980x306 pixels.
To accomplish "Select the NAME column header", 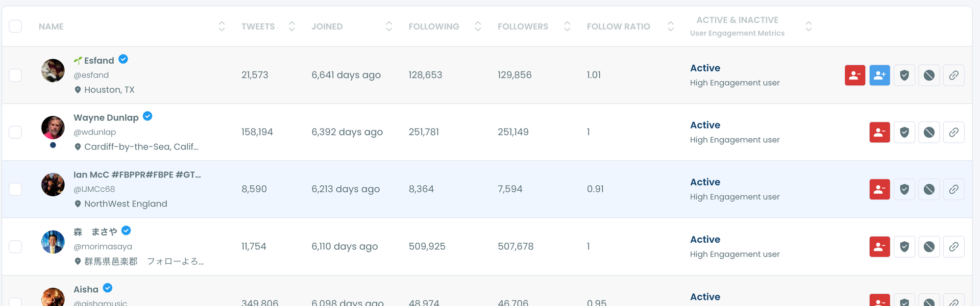I will point(51,26).
